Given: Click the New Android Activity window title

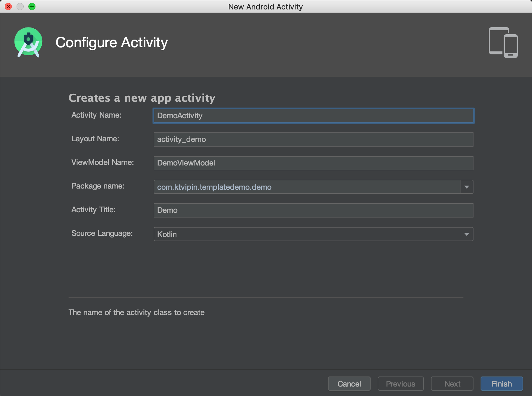Looking at the screenshot, I should point(265,7).
